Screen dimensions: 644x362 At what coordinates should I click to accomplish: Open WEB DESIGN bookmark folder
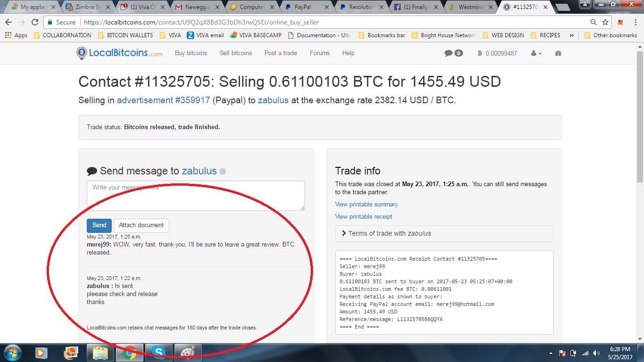pyautogui.click(x=504, y=35)
